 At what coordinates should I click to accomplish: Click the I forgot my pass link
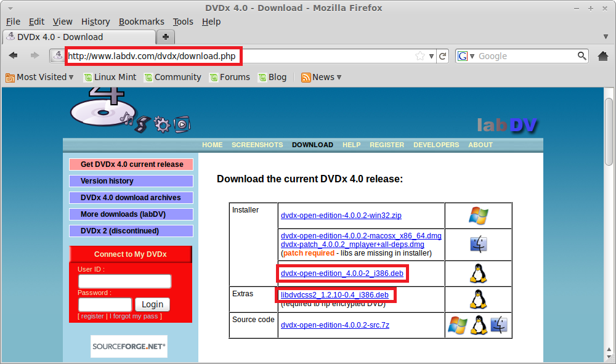[x=134, y=316]
